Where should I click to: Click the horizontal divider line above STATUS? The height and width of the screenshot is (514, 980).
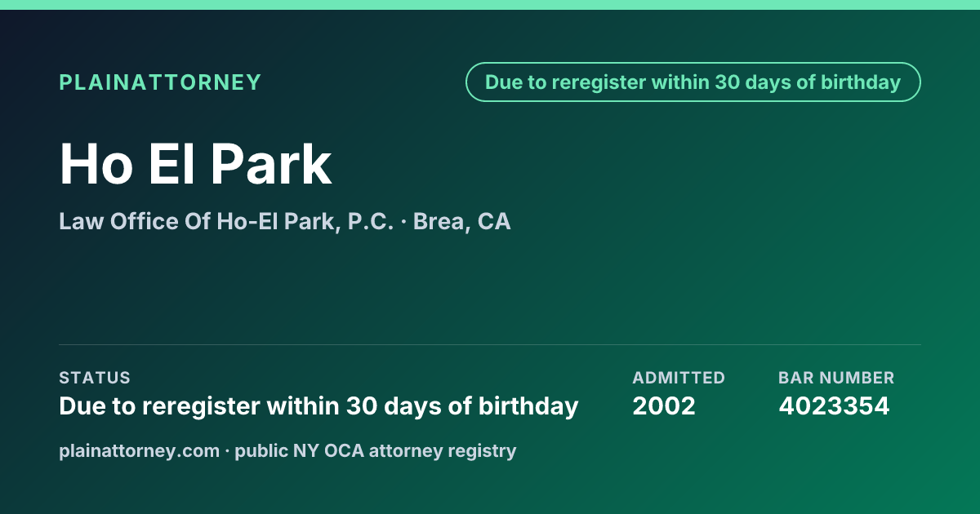[490, 344]
